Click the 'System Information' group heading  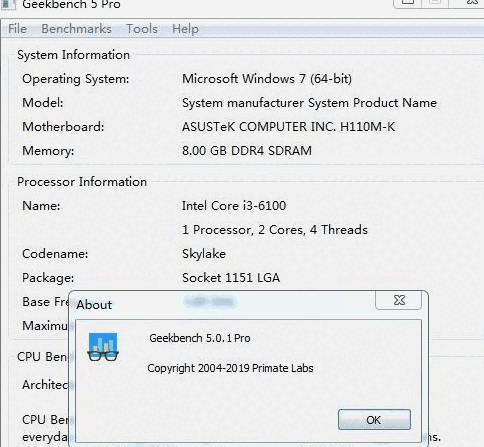73,55
